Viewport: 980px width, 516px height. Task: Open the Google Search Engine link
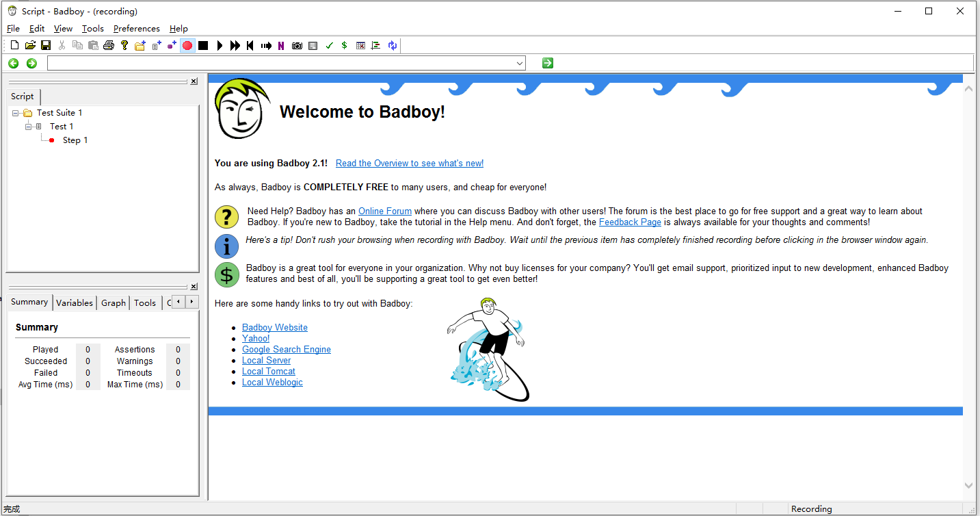tap(287, 350)
